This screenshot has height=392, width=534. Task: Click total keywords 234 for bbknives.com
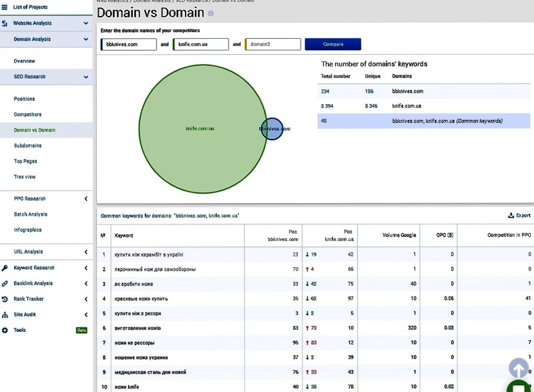[325, 91]
